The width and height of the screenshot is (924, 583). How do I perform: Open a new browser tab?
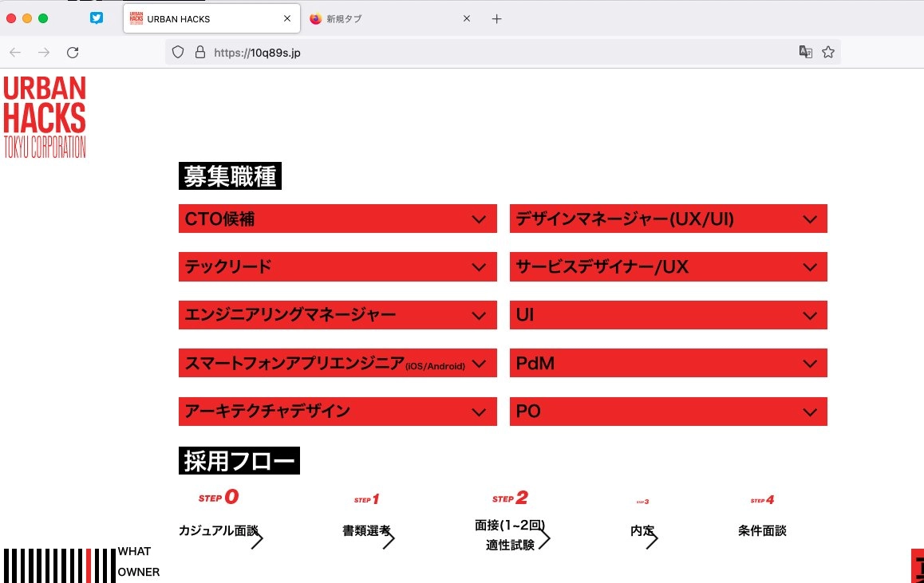496,18
